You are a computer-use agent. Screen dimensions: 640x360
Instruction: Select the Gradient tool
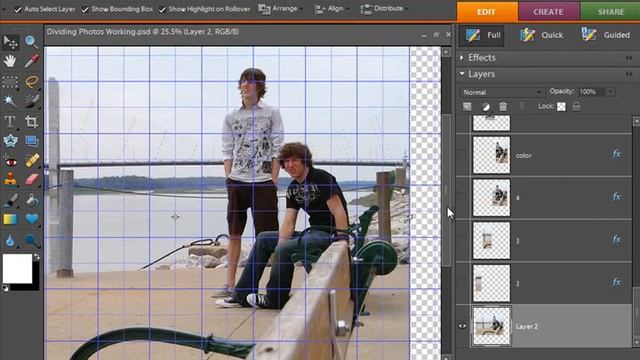point(10,219)
